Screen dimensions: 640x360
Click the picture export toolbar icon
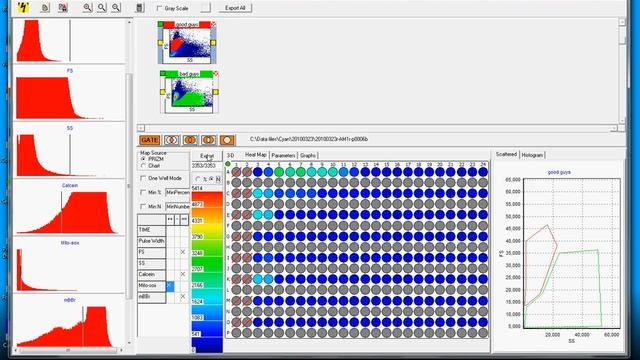(63, 7)
